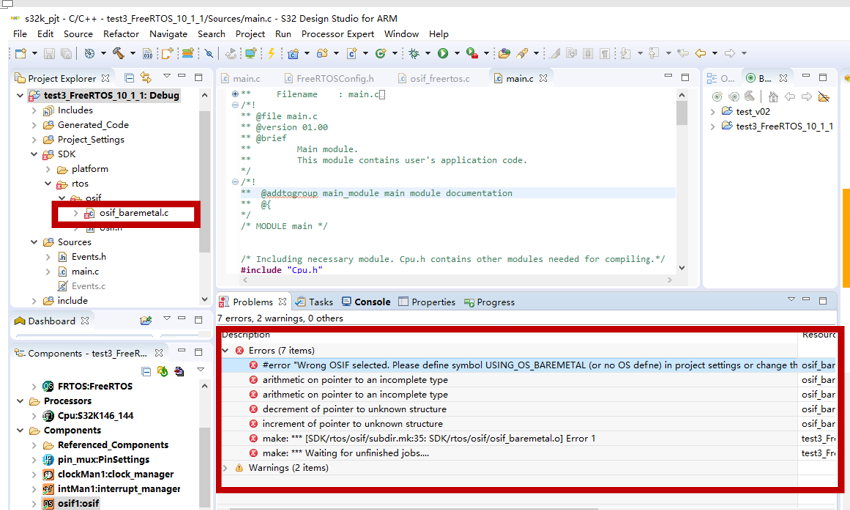Go back with the yellow arrow icon
Viewport: 850px width, 510px height.
pos(700,53)
